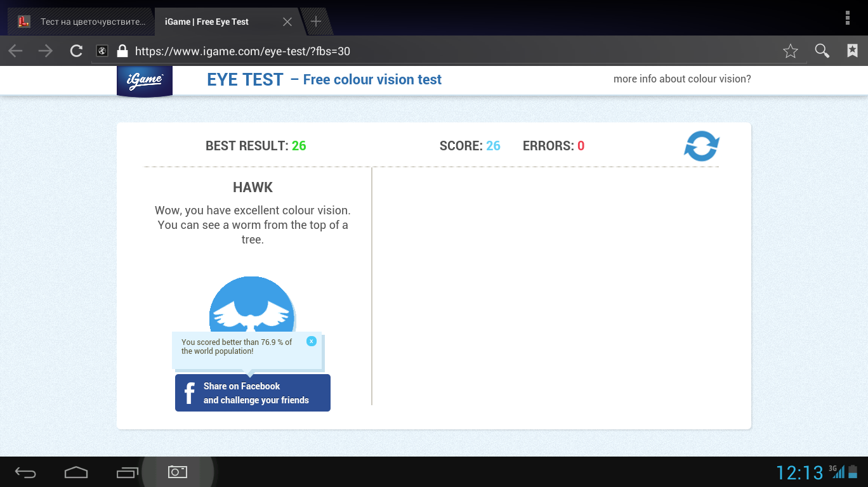The width and height of the screenshot is (868, 487).
Task: Open the browser overflow menu
Action: coord(848,18)
